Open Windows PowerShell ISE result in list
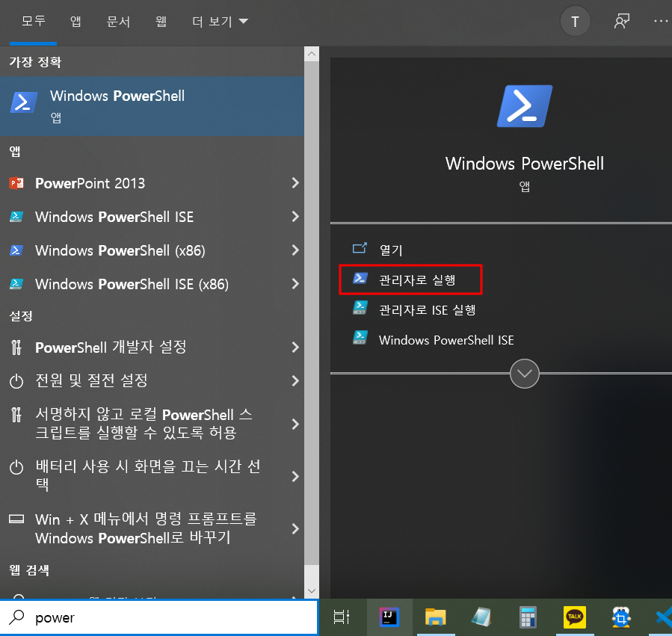672x636 pixels. point(152,217)
